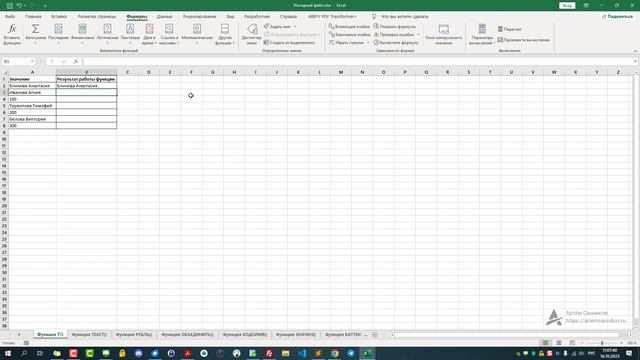Adjust the zoom slider in status bar

[x=602, y=343]
